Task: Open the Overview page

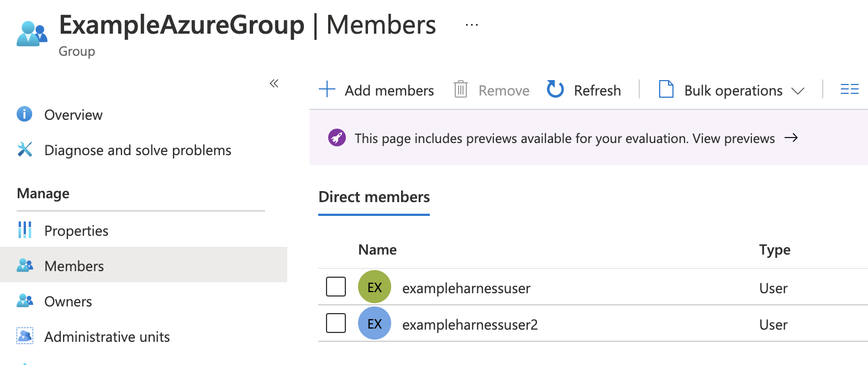Action: 73,115
